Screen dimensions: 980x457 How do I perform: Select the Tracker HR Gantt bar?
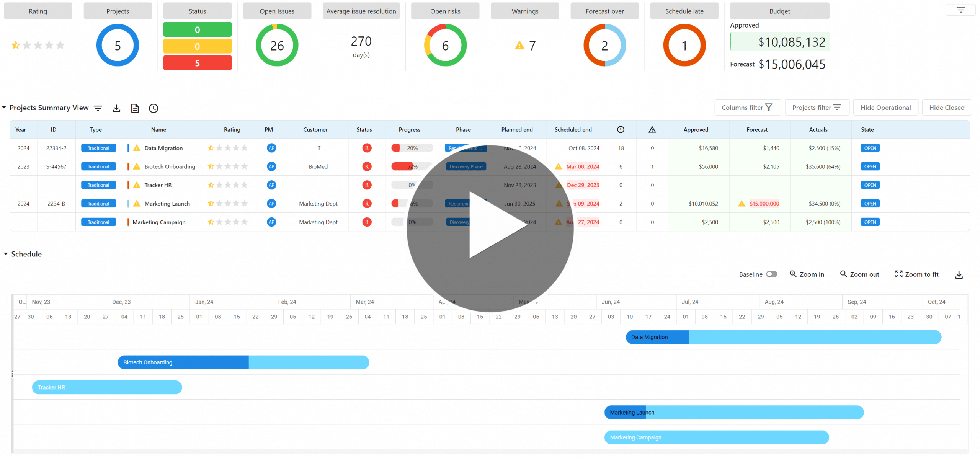(x=107, y=387)
